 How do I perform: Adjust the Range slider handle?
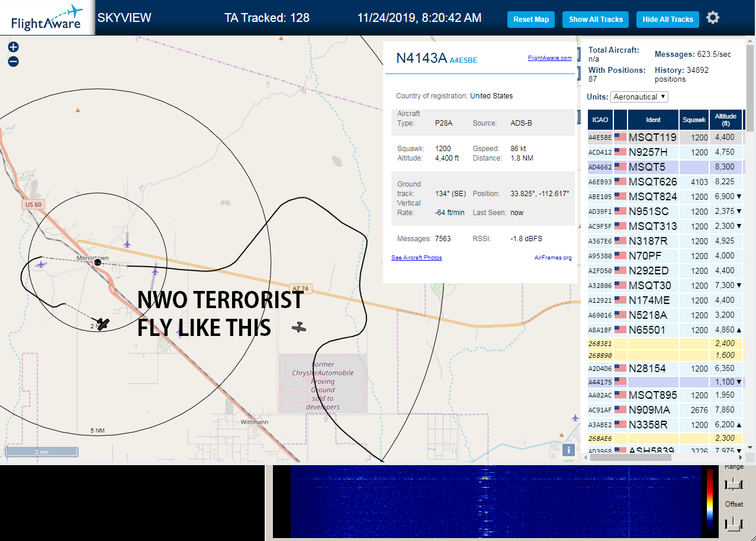pos(734,484)
